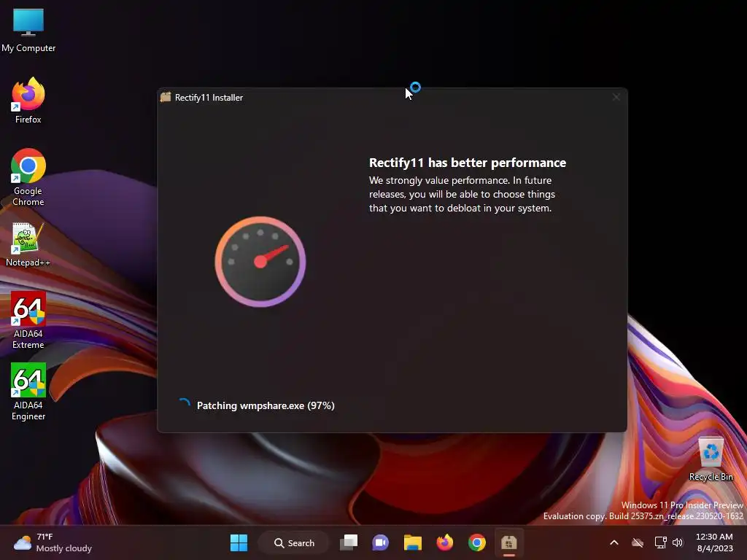Open the network status tray icon
This screenshot has height=560, width=747.
[660, 542]
